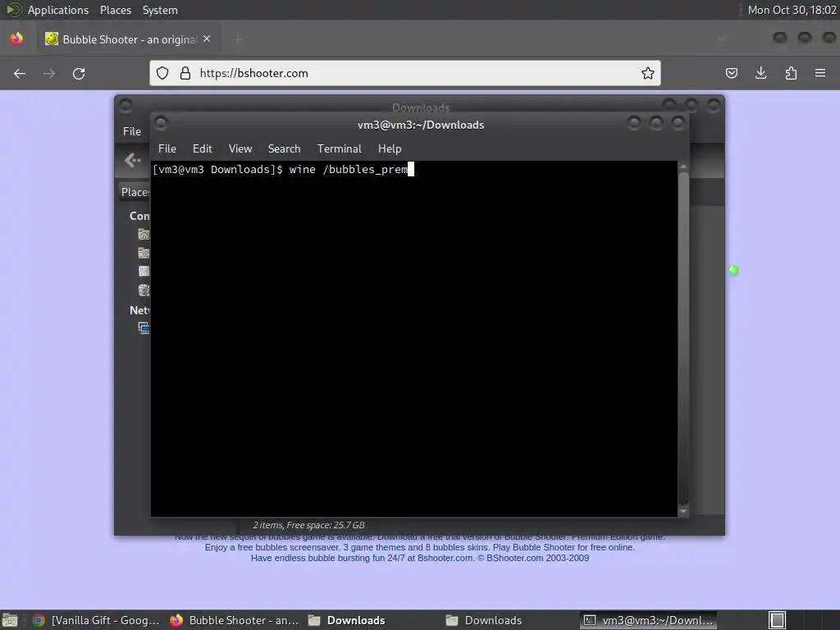Open the Edit menu in terminal window
840x630 pixels.
(x=203, y=148)
